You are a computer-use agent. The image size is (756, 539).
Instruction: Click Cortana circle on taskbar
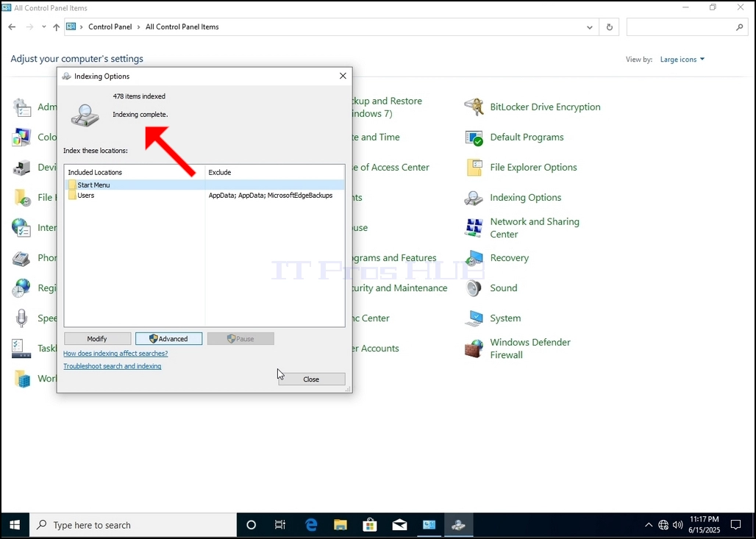pyautogui.click(x=252, y=525)
